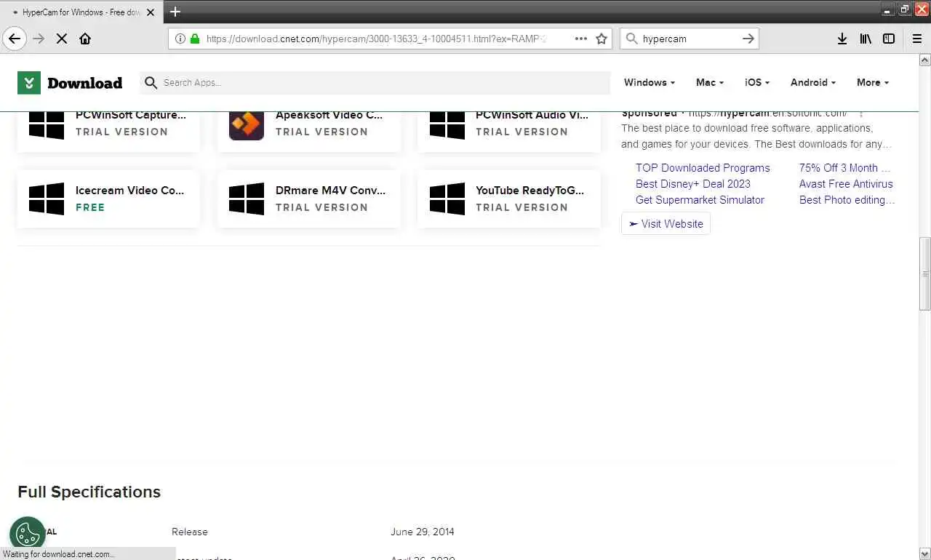
Task: Click the June 29, 2014 release date
Action: coord(423,532)
